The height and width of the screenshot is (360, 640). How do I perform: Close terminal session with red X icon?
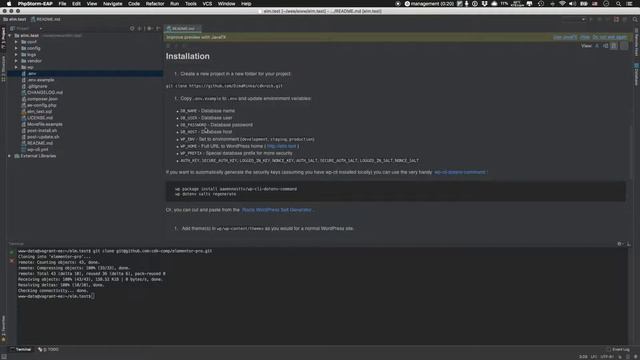pos(12,260)
